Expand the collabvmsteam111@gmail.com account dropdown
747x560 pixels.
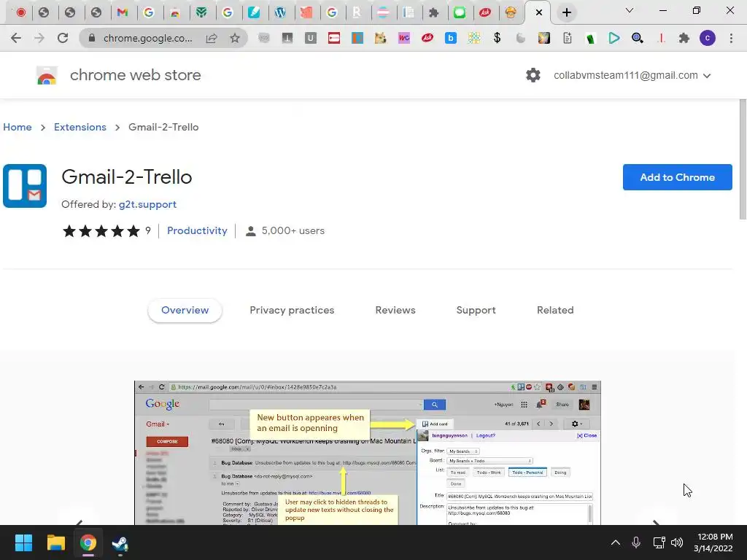(x=632, y=75)
